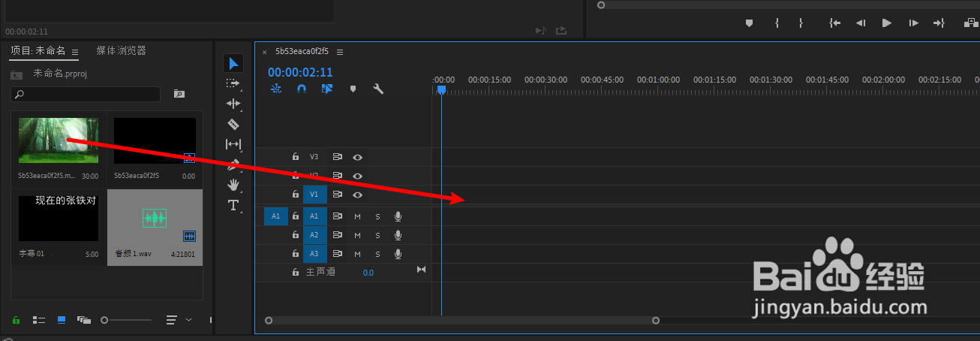
Task: Toggle project read-only green lock
Action: click(x=16, y=320)
